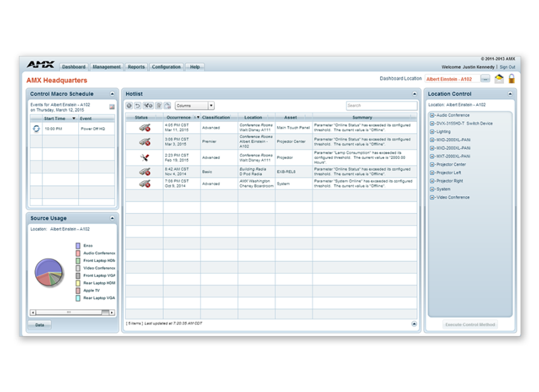Viewport: 539px width, 392px height.
Task: Expand the Projector Center tree node
Action: tap(432, 164)
